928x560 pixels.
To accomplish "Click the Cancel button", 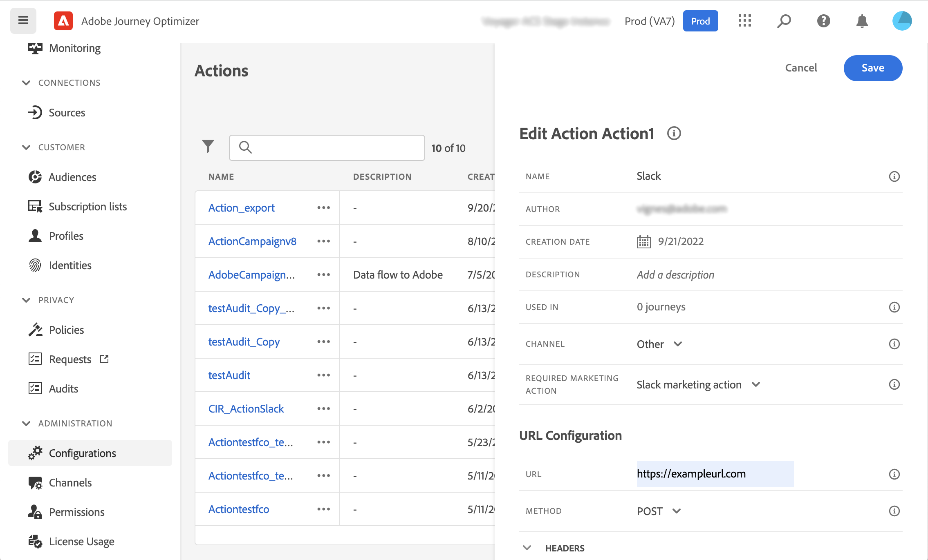I will click(800, 68).
